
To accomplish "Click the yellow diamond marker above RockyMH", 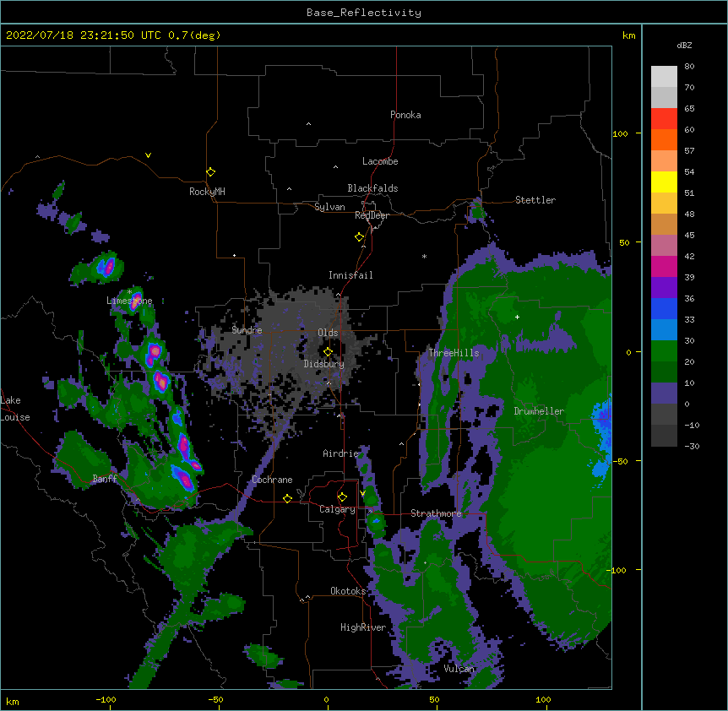I will pos(210,171).
